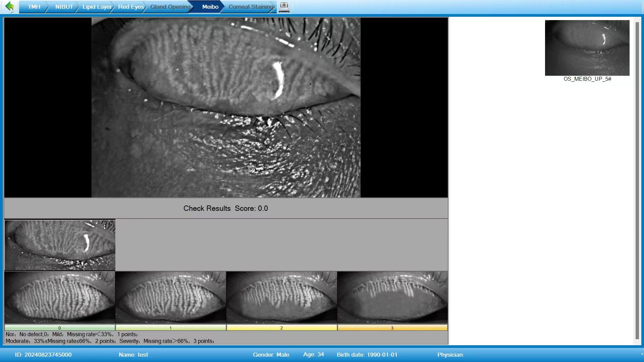Switch to Corneal Staining tab
The height and width of the screenshot is (362, 644).
(x=251, y=7)
